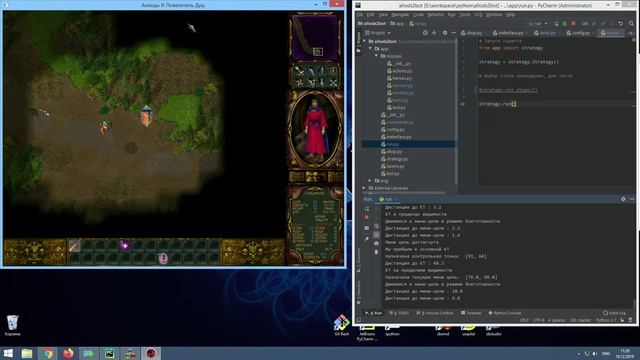Select actions.py in project tree
The height and width of the screenshot is (360, 640).
pyautogui.click(x=399, y=71)
